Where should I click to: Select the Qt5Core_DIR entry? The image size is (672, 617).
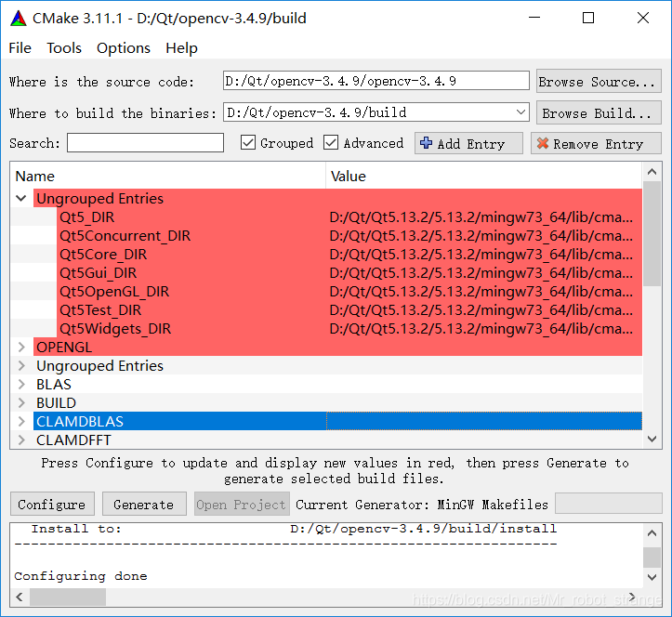click(x=103, y=255)
